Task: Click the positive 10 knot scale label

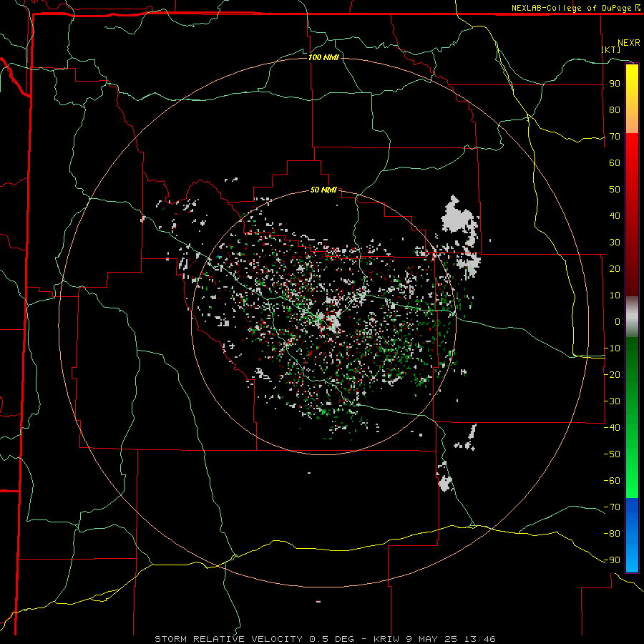Action: pyautogui.click(x=615, y=296)
